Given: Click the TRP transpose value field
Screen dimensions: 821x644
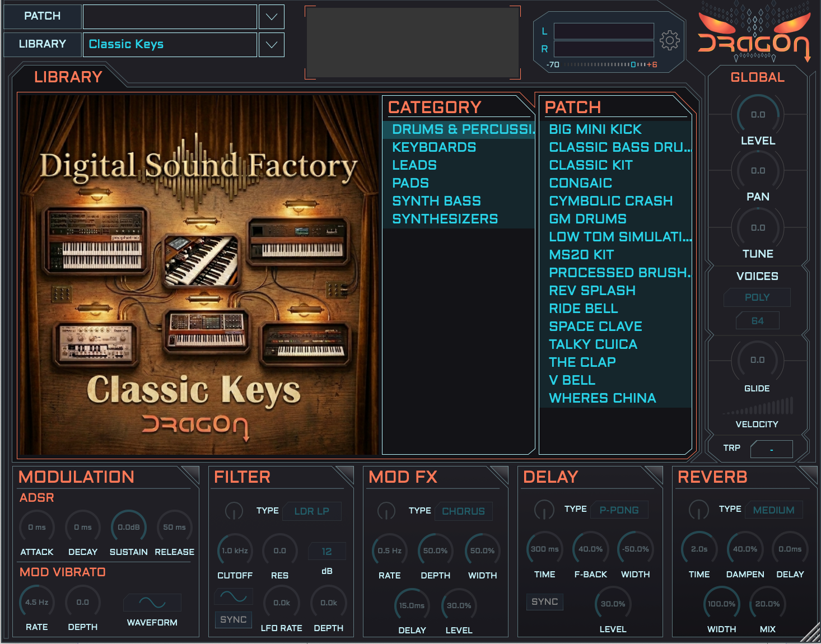Looking at the screenshot, I should [771, 449].
